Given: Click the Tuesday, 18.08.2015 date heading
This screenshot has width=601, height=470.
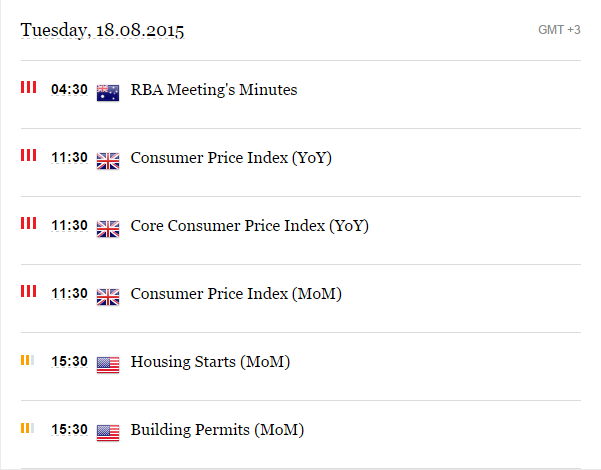Looking at the screenshot, I should (102, 30).
